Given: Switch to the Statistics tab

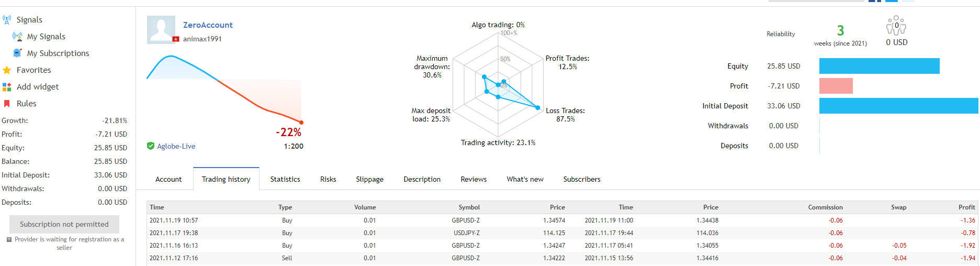Looking at the screenshot, I should [285, 179].
